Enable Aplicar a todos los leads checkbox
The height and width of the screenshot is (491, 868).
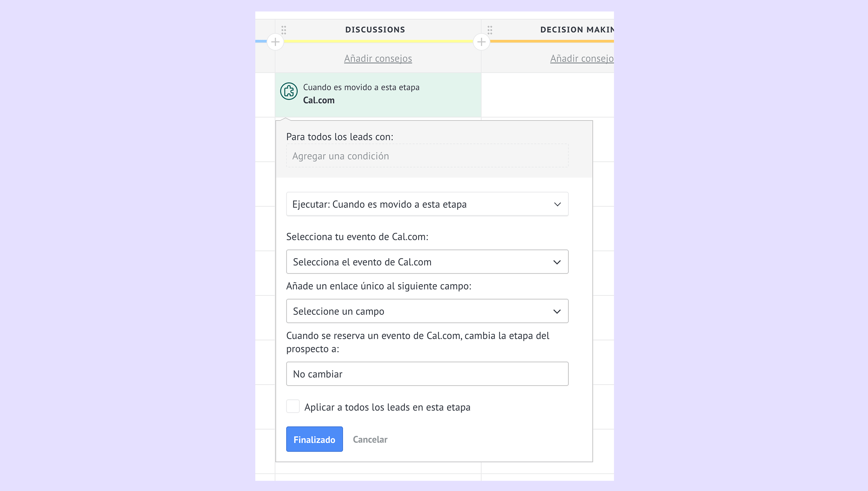[293, 407]
